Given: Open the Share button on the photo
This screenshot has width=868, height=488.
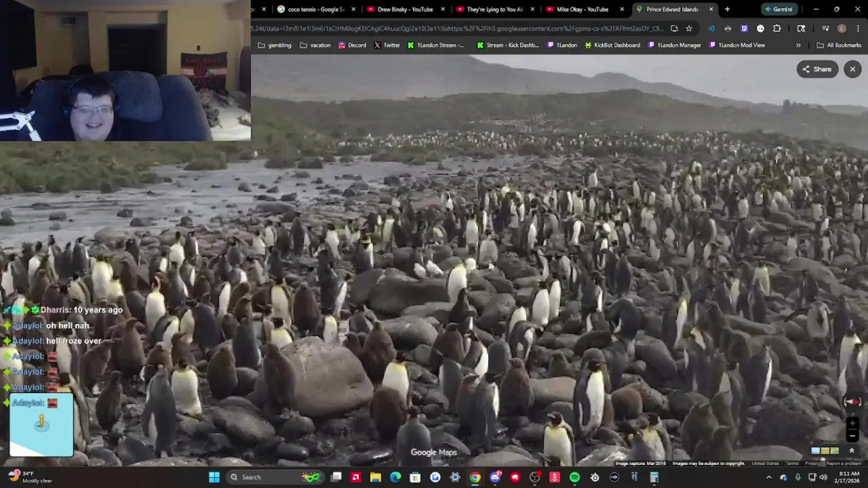Looking at the screenshot, I should (817, 69).
